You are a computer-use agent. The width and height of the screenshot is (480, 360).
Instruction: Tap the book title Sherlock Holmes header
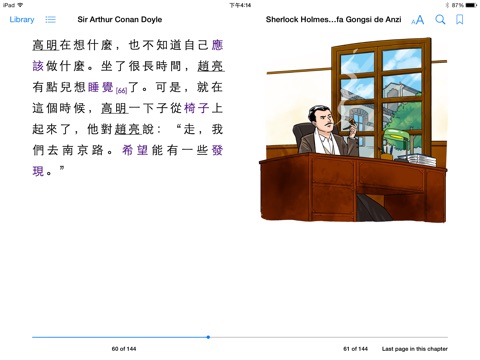point(333,20)
